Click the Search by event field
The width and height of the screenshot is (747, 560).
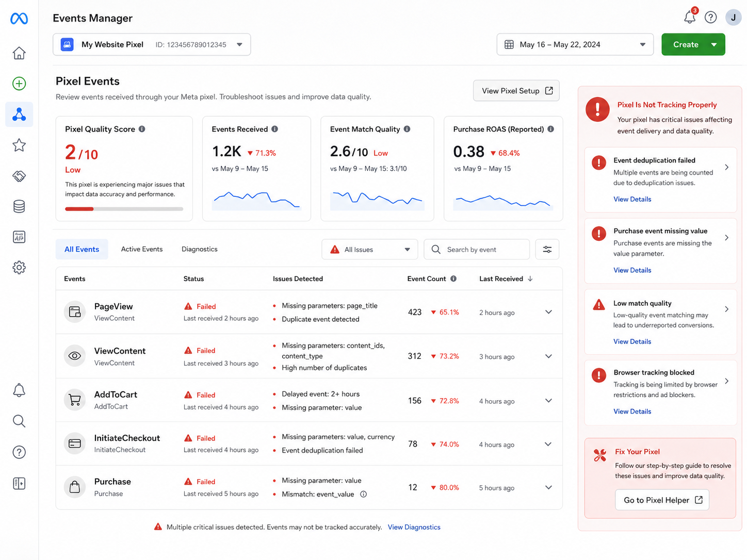pyautogui.click(x=477, y=250)
